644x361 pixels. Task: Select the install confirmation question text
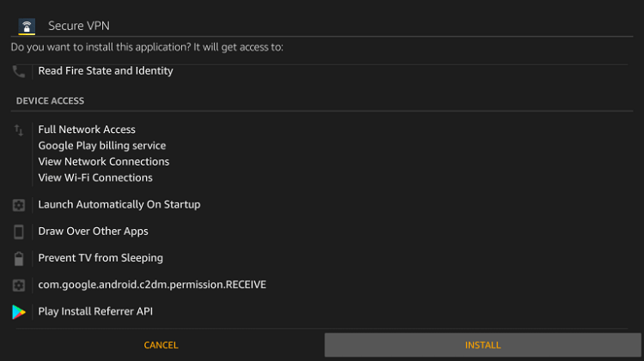[147, 47]
